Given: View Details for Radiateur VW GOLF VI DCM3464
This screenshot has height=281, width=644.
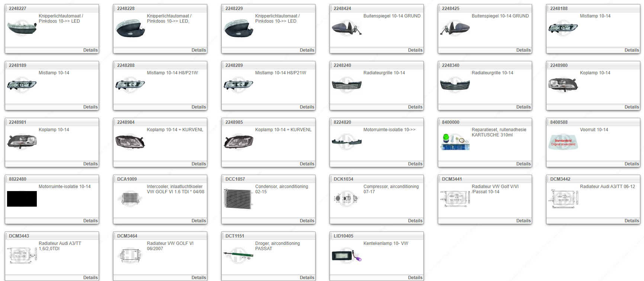Looking at the screenshot, I should pyautogui.click(x=198, y=278).
